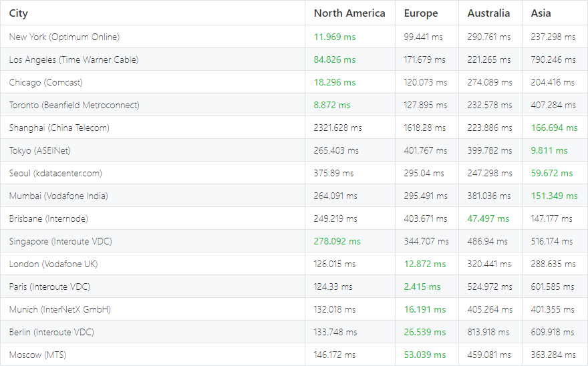Click the green 47.497 ms Brisbane value

click(488, 218)
